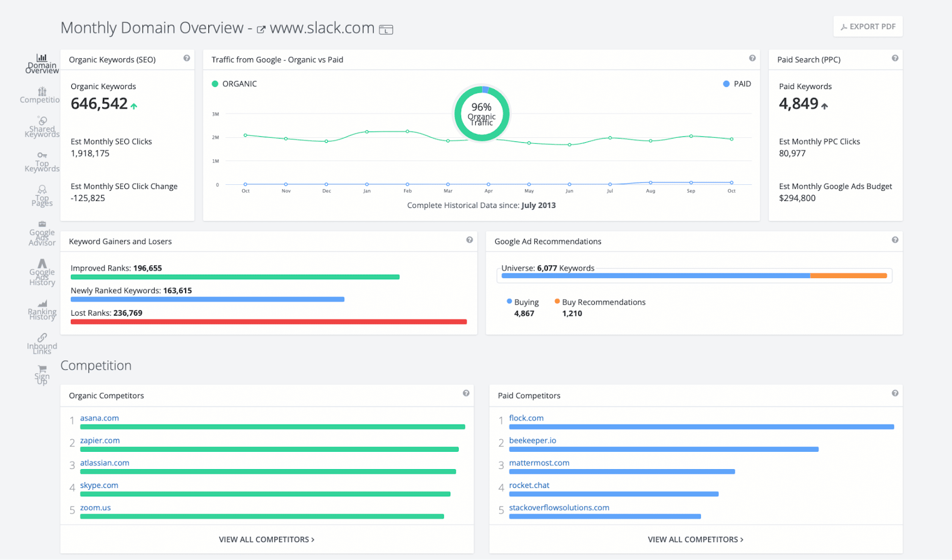
Task: Click asana.com green competitor bar
Action: [x=273, y=427]
